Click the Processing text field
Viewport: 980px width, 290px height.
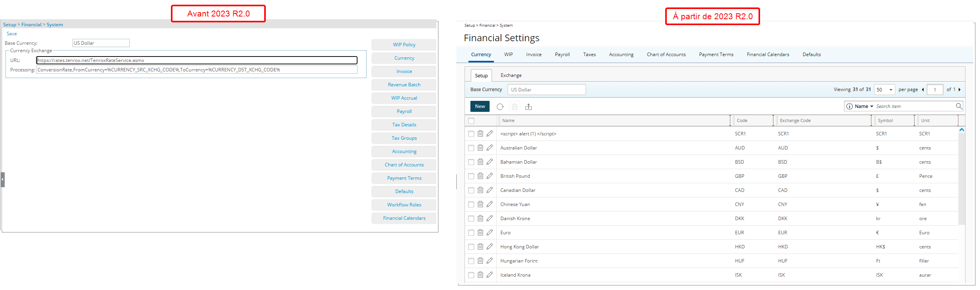197,70
